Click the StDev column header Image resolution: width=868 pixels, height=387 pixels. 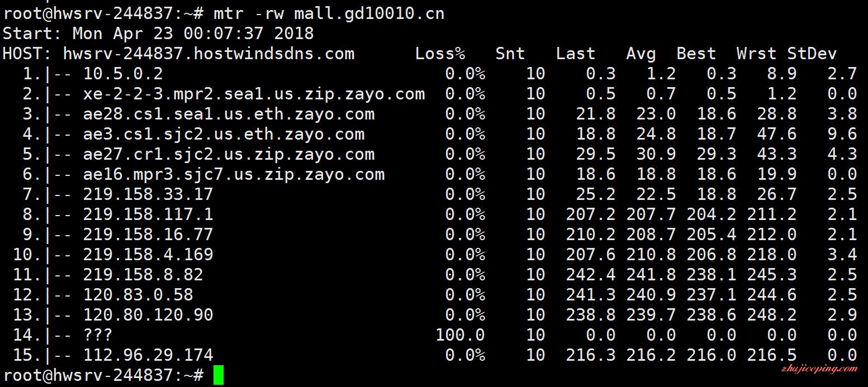pos(812,53)
